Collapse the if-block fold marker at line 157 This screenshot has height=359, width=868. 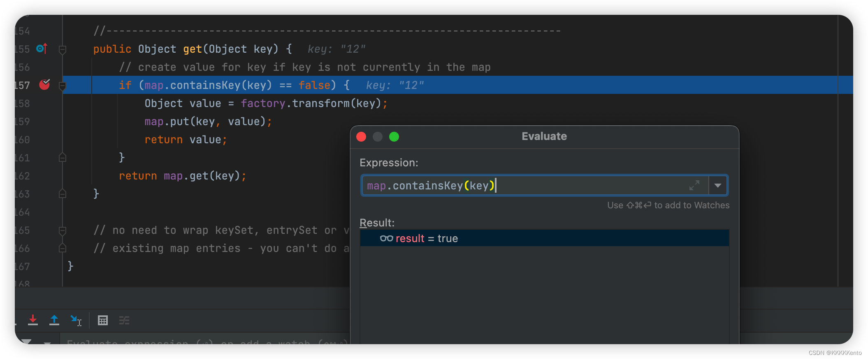tap(63, 86)
